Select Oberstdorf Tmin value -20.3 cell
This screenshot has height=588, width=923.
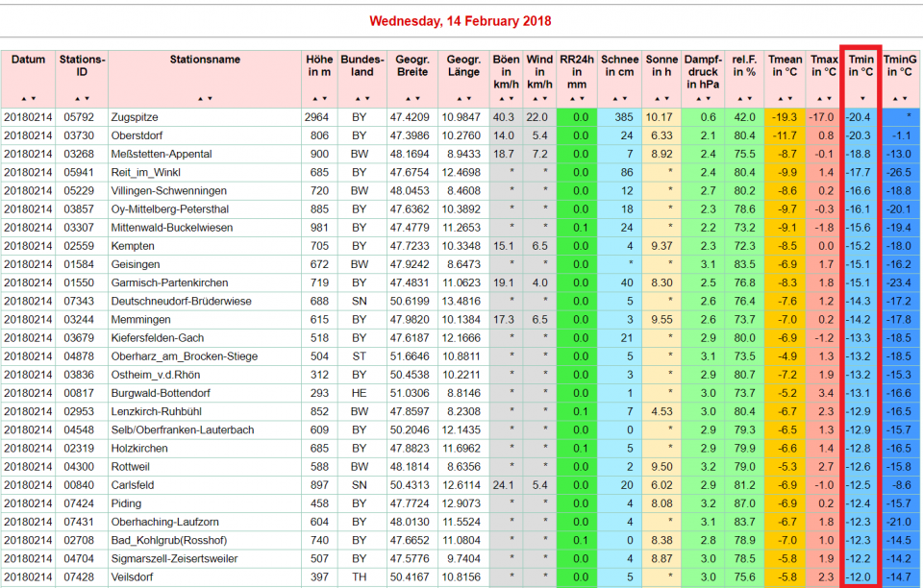(x=861, y=135)
